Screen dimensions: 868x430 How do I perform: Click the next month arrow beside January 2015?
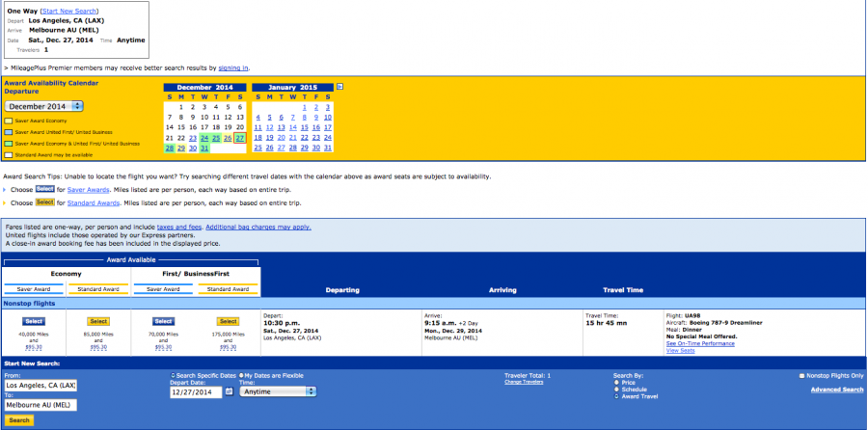[x=339, y=87]
